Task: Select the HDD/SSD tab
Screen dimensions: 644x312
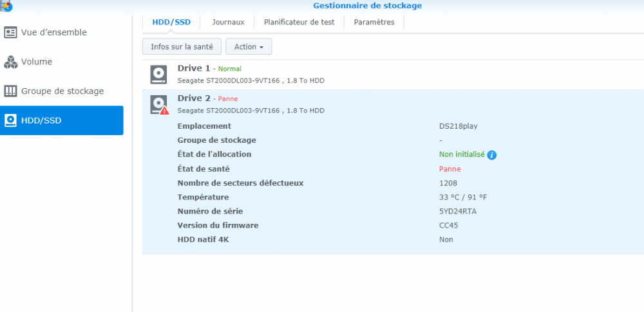Action: pyautogui.click(x=171, y=22)
